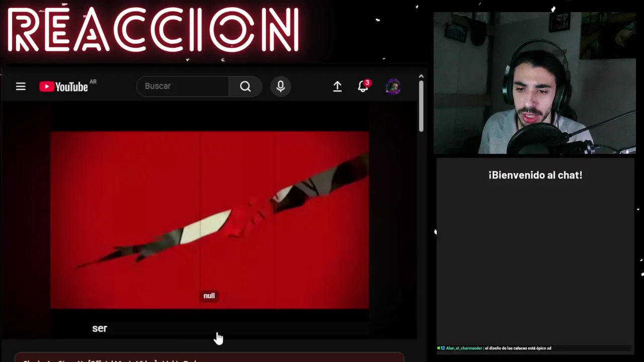Click the page scrollbar thumb
Viewport: 644px width, 362px height.
421,105
